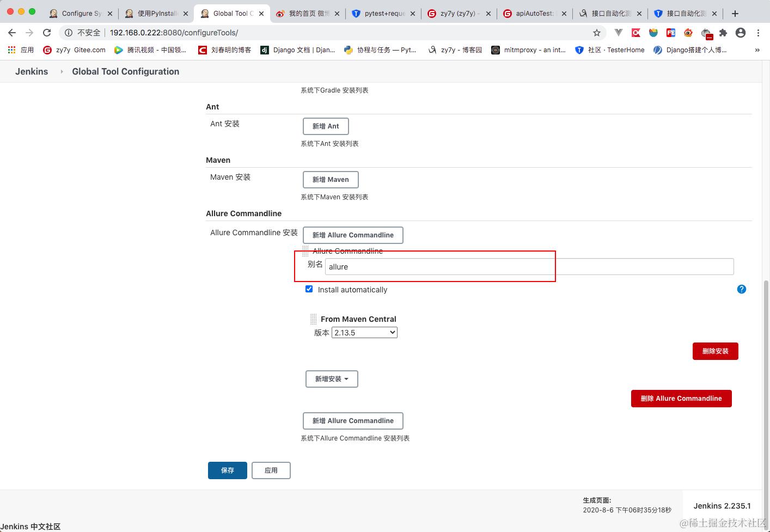Click the browser back arrow
The image size is (770, 532).
coord(12,33)
